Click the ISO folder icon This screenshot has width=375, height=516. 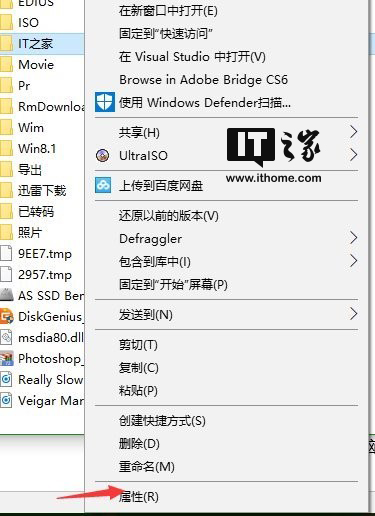pyautogui.click(x=6, y=23)
